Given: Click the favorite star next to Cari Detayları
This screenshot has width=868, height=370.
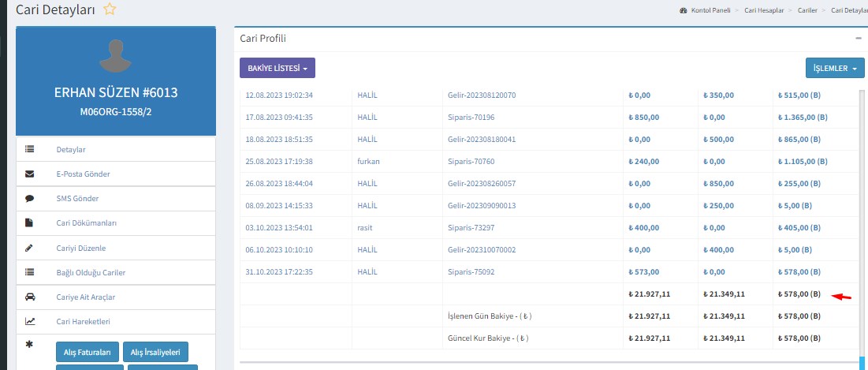Looking at the screenshot, I should [110, 9].
